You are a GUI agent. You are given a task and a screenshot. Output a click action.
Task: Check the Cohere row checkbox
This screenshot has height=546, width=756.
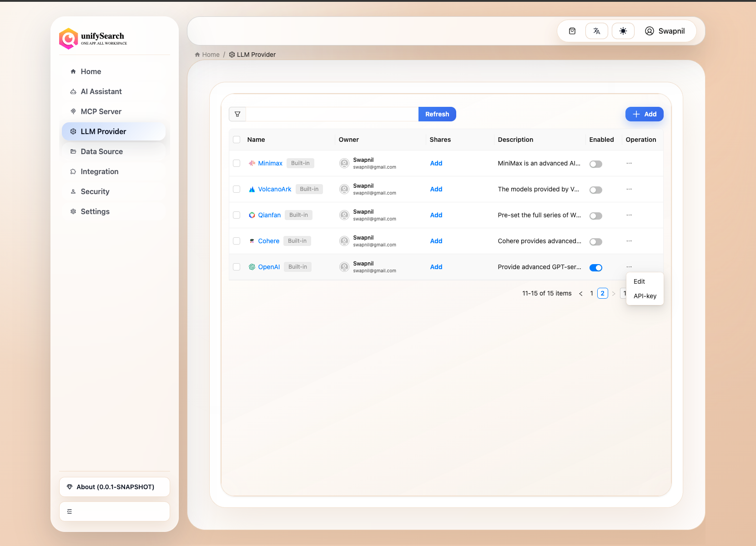point(237,241)
